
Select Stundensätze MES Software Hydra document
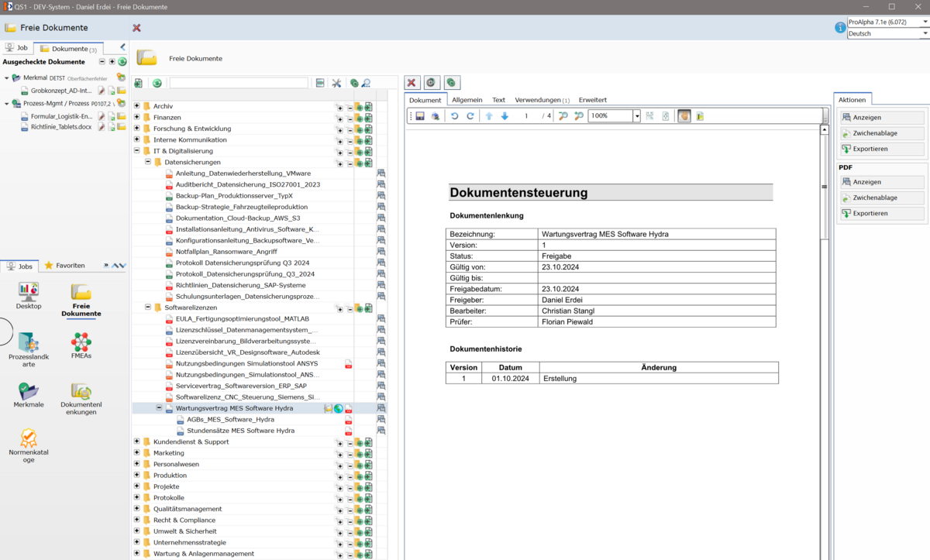coord(240,431)
